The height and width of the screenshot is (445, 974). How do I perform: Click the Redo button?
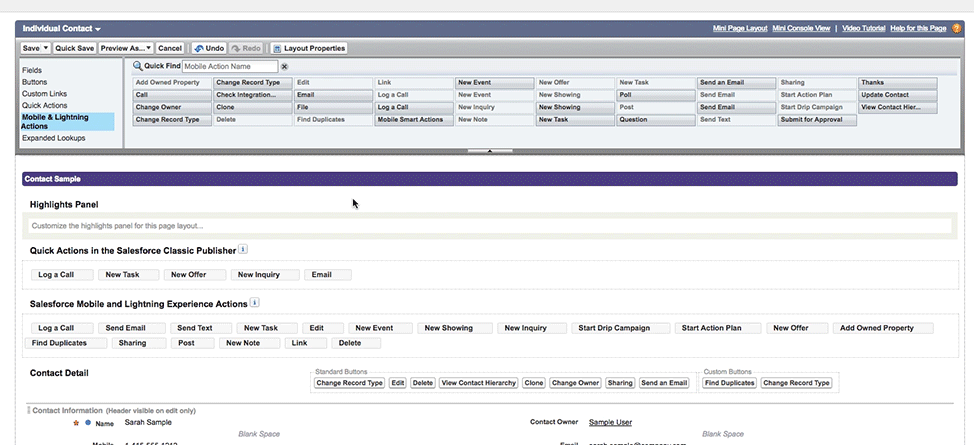[x=247, y=48]
